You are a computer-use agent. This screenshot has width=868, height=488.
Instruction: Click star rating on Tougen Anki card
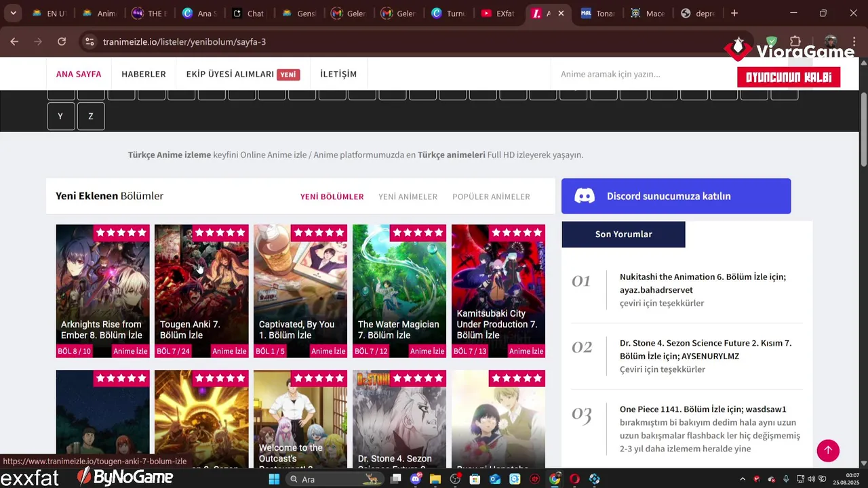click(220, 232)
